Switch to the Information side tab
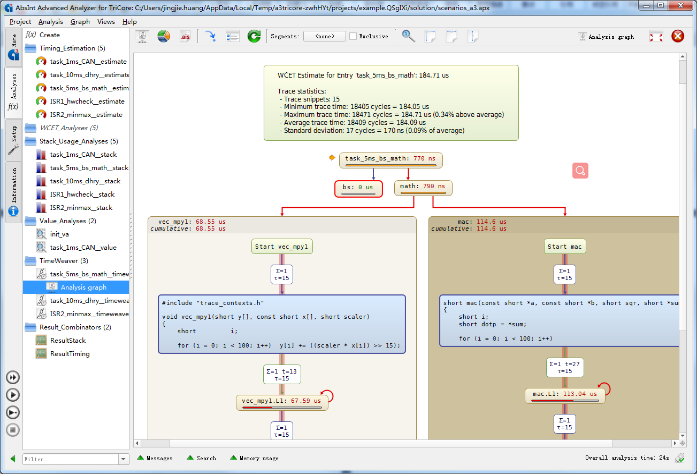The width and height of the screenshot is (697, 474). coord(13,192)
